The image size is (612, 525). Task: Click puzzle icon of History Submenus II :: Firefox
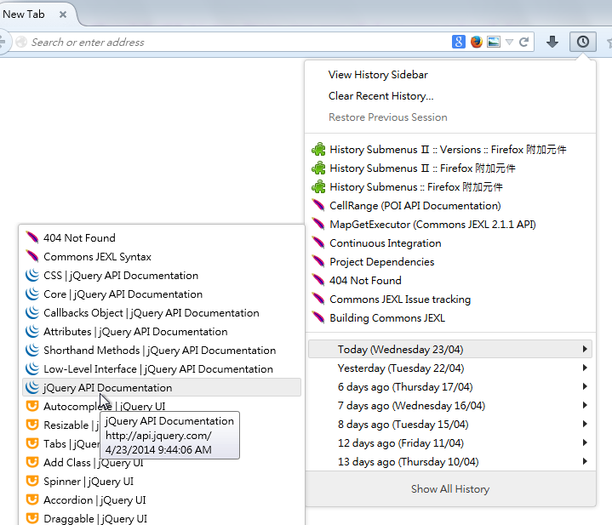(318, 168)
